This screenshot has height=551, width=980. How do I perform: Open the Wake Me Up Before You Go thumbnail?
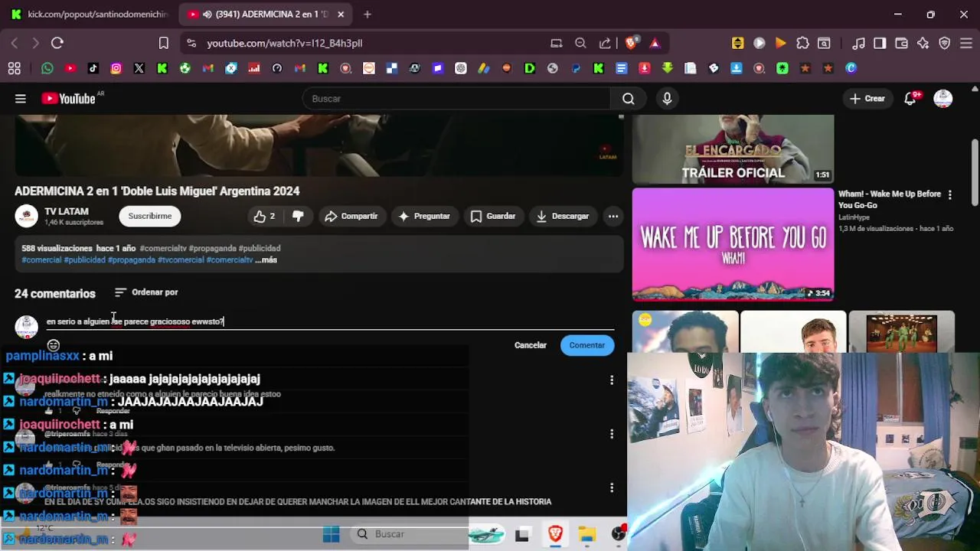[x=733, y=244]
